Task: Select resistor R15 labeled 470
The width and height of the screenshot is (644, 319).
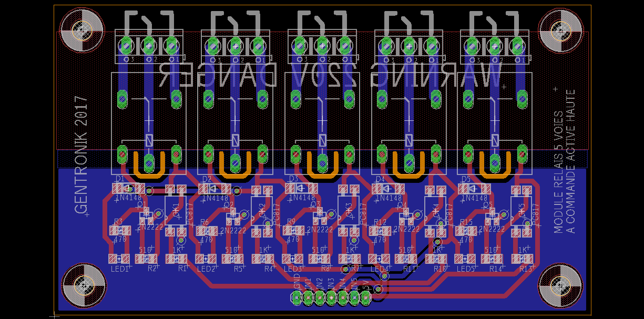Action: (x=466, y=230)
